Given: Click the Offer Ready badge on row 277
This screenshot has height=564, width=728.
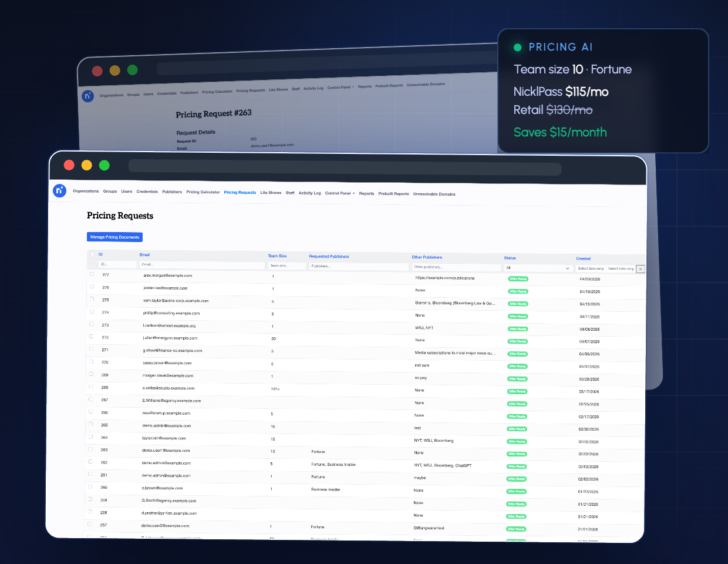Looking at the screenshot, I should [518, 278].
